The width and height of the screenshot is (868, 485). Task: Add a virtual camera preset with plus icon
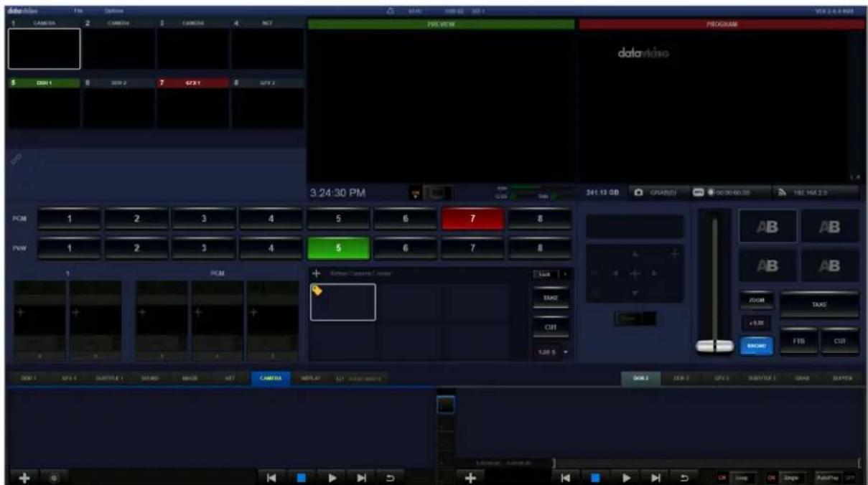[x=315, y=273]
